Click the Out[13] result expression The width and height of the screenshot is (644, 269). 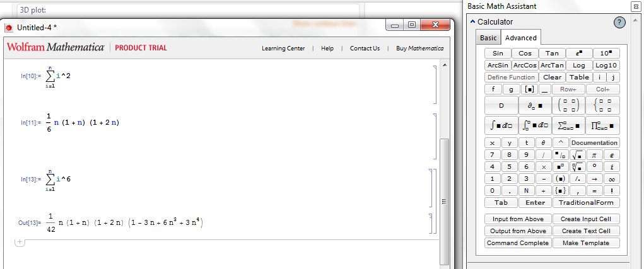click(126, 223)
